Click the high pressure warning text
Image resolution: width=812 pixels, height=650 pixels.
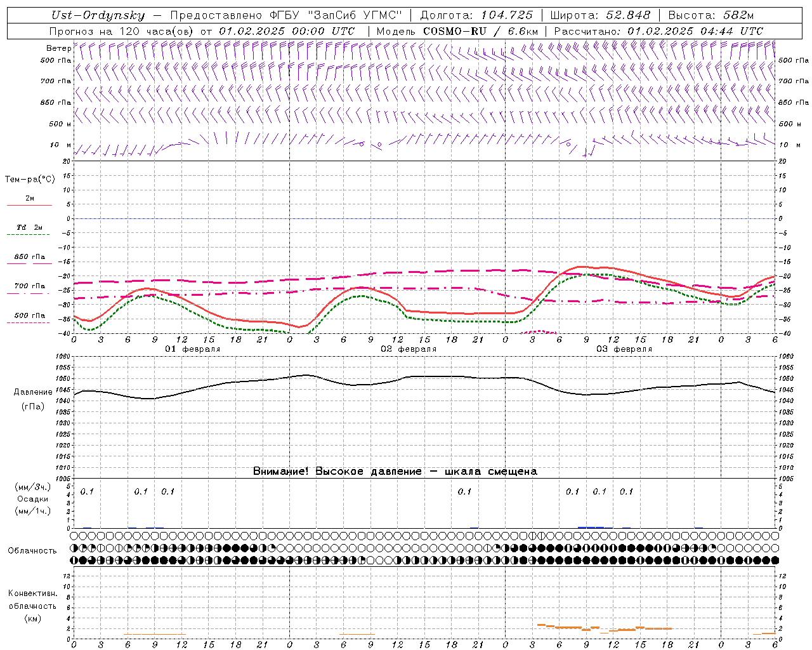(x=395, y=471)
